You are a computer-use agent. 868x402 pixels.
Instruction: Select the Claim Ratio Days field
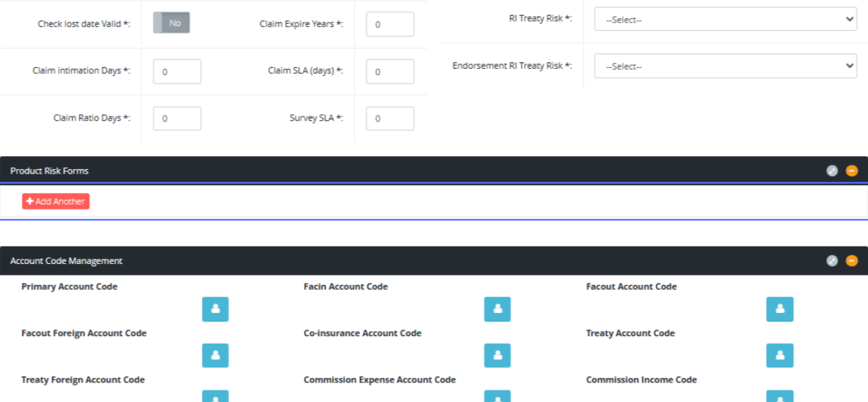coord(177,119)
